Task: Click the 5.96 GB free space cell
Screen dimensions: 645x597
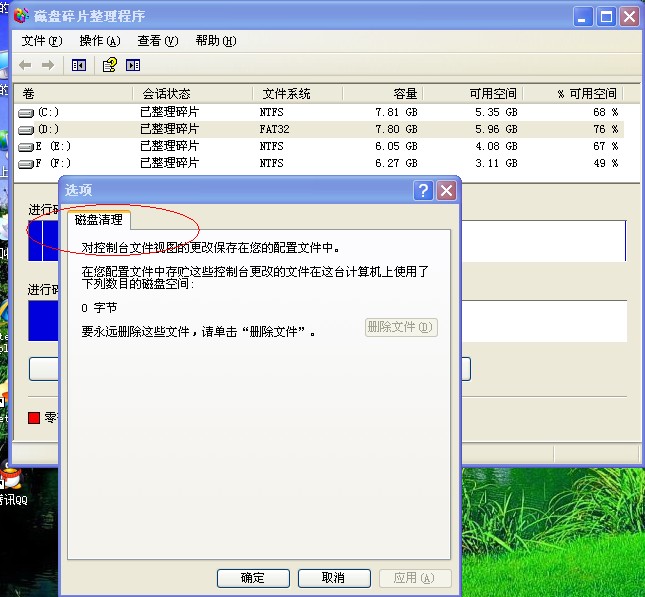Action: click(496, 130)
